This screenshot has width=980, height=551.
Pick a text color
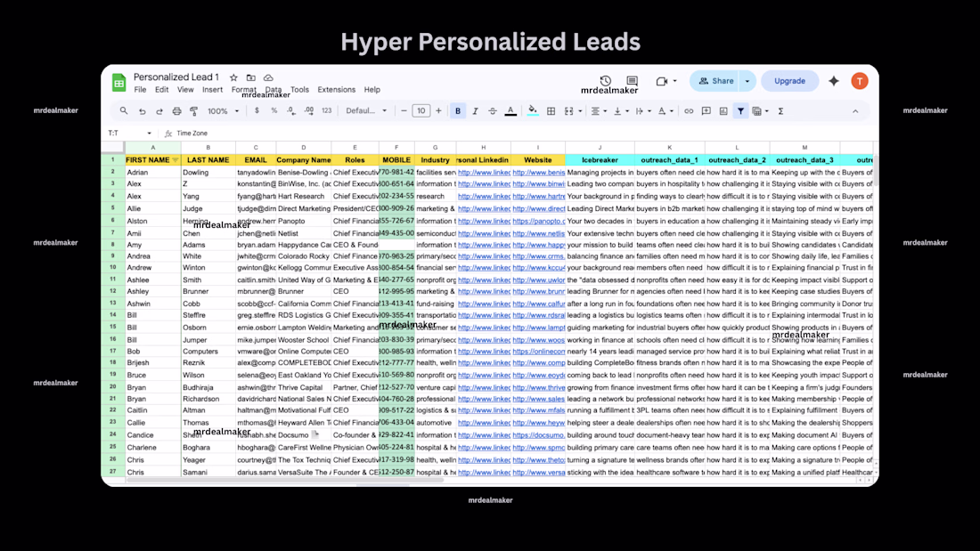(x=510, y=111)
